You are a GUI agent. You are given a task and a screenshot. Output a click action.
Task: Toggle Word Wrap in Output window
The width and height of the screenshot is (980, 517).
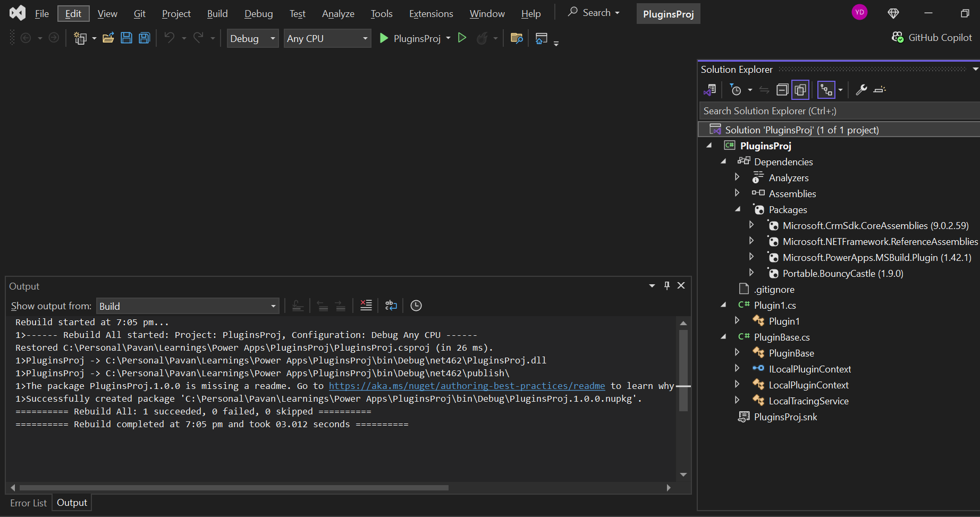click(x=391, y=306)
